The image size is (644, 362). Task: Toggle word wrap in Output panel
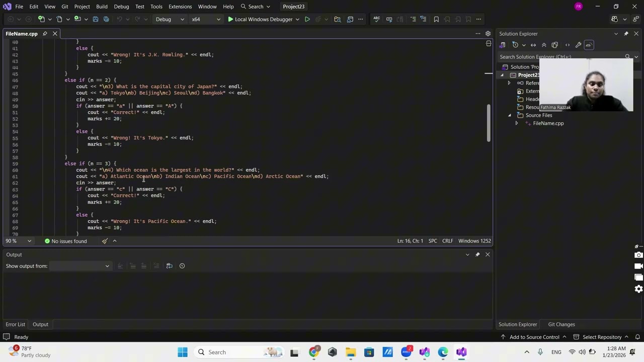click(169, 266)
